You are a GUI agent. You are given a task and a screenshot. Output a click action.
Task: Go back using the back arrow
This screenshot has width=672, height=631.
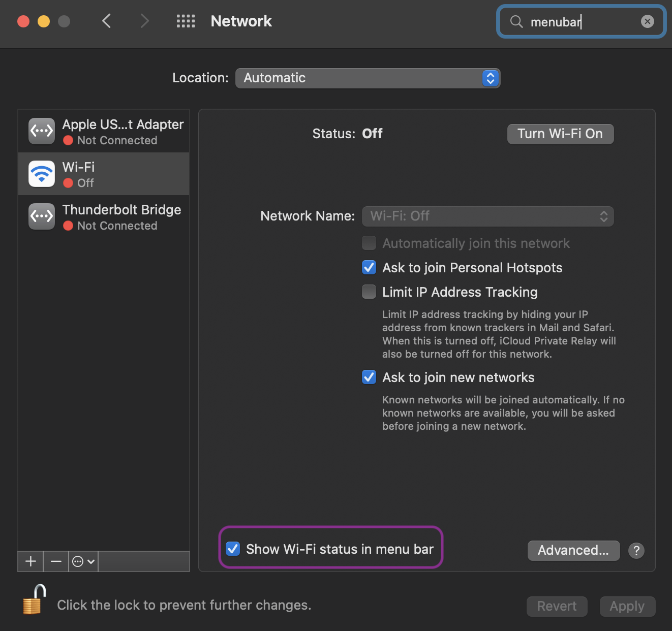[106, 21]
